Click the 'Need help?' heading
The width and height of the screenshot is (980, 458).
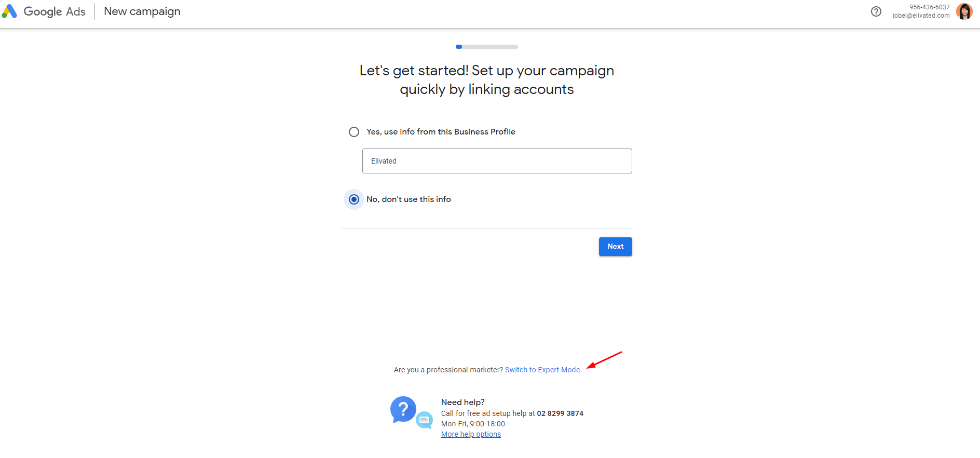(x=463, y=402)
